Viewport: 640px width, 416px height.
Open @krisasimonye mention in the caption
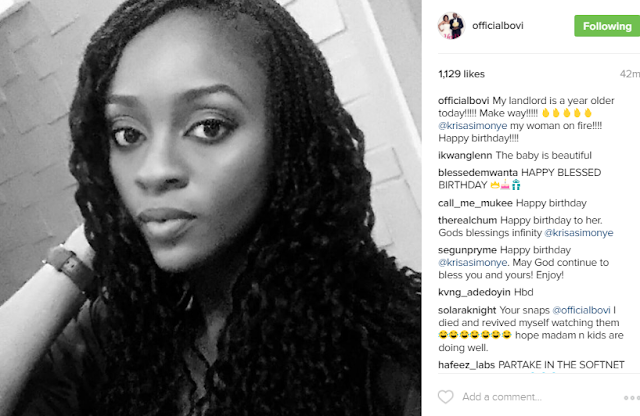(x=473, y=126)
